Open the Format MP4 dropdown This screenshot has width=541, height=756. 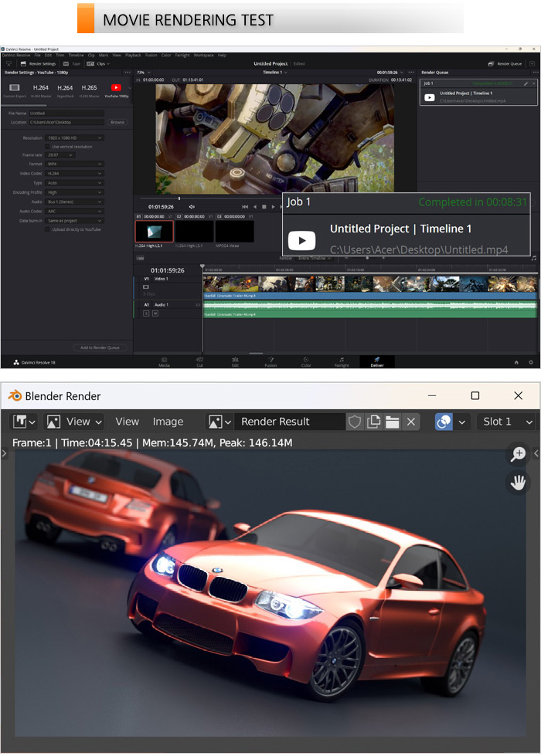(x=74, y=164)
